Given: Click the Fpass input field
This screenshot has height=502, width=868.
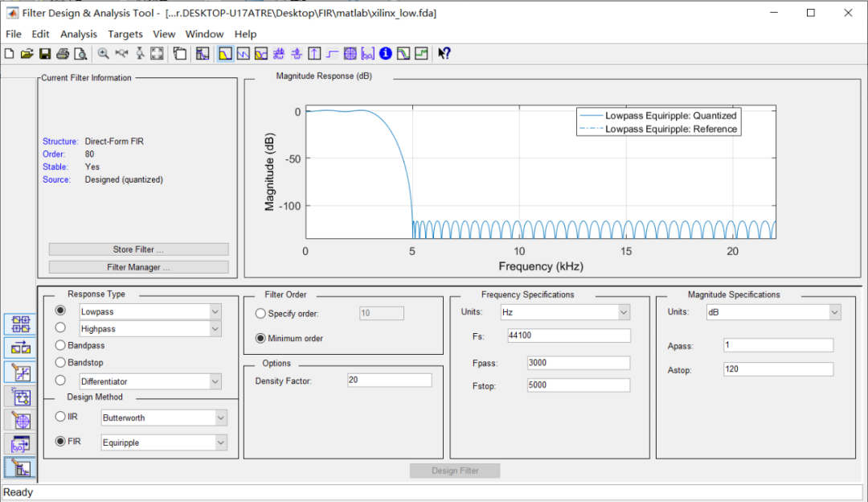Looking at the screenshot, I should pos(578,363).
